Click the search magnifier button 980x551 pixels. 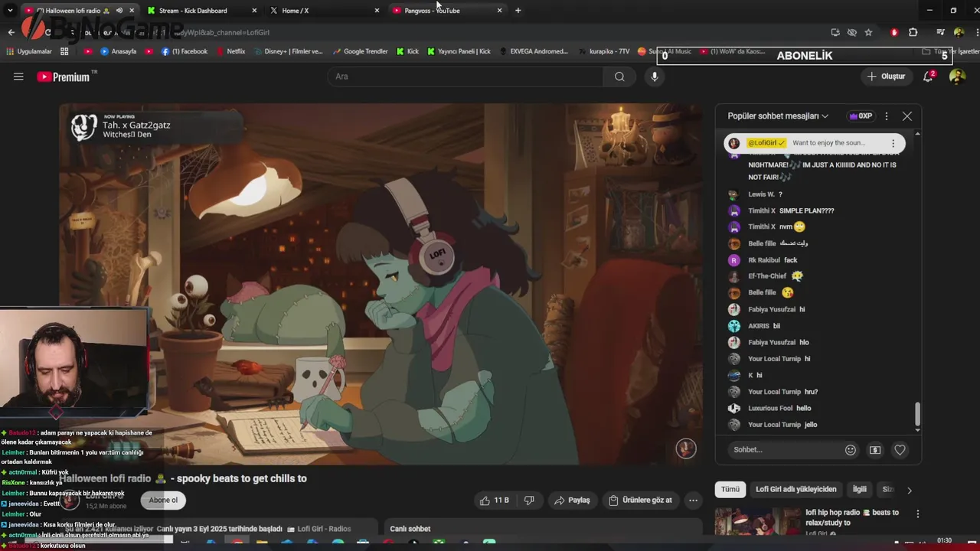pos(619,77)
